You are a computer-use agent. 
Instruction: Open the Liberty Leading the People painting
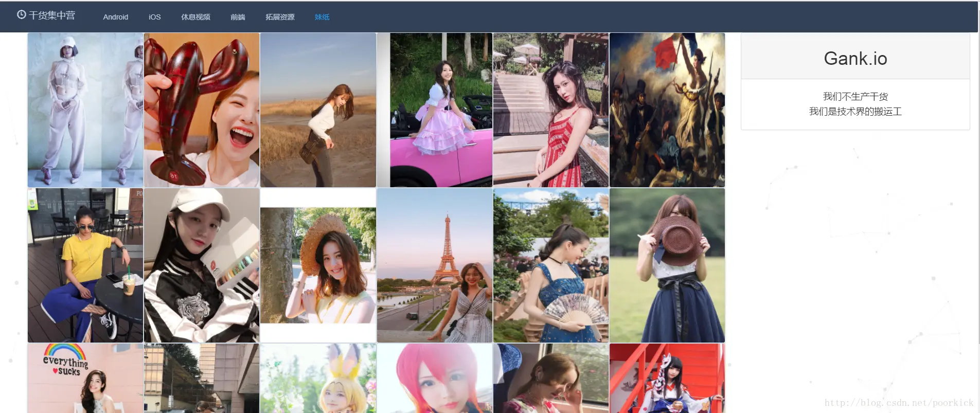pyautogui.click(x=667, y=110)
